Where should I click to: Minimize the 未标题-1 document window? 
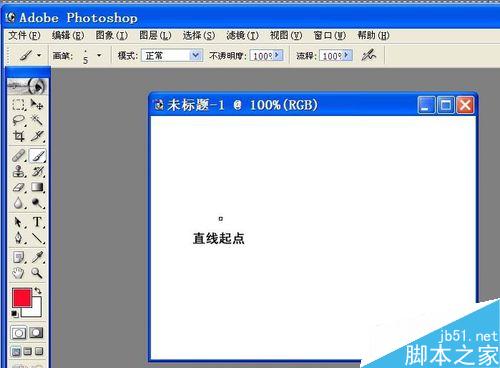[426, 105]
